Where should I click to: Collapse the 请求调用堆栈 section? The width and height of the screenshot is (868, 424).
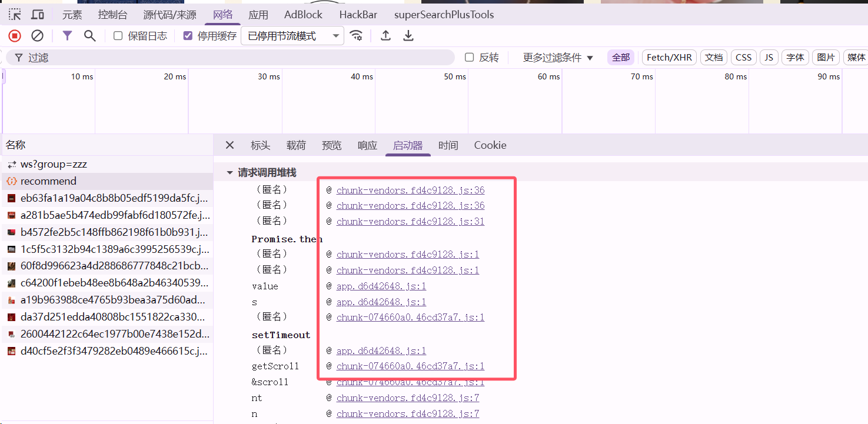point(230,173)
